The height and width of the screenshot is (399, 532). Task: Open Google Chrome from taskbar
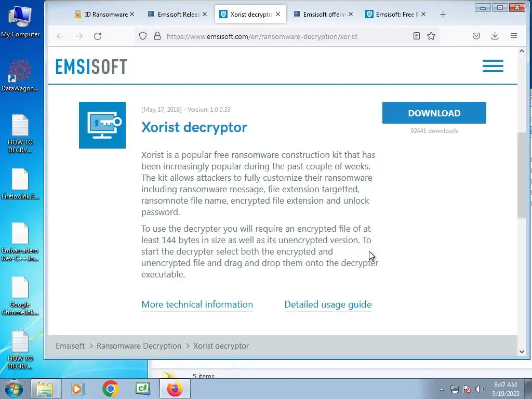110,389
